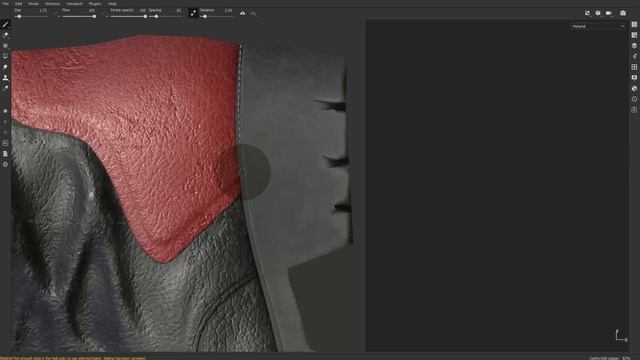
Task: Open the round view options icon in top right
Action: tap(598, 13)
